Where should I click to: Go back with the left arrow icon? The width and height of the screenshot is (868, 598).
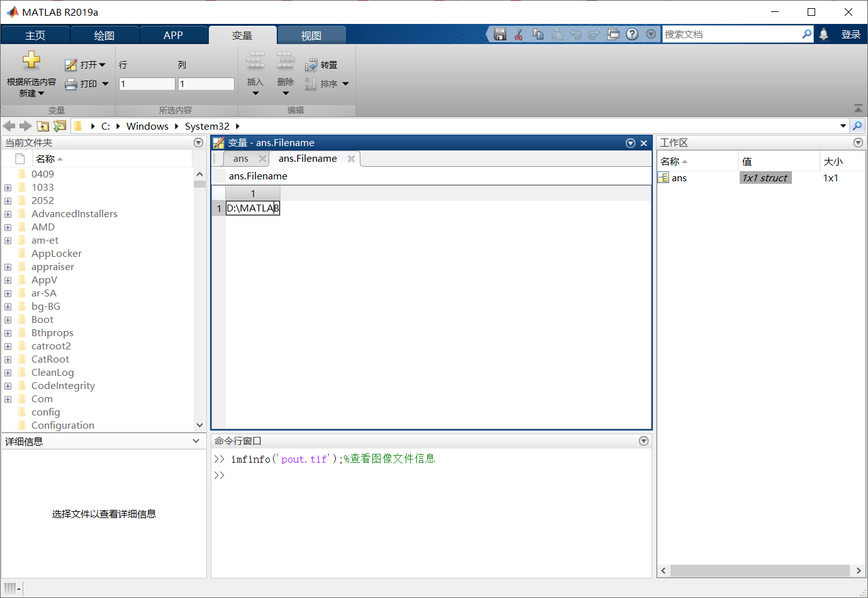click(x=9, y=126)
